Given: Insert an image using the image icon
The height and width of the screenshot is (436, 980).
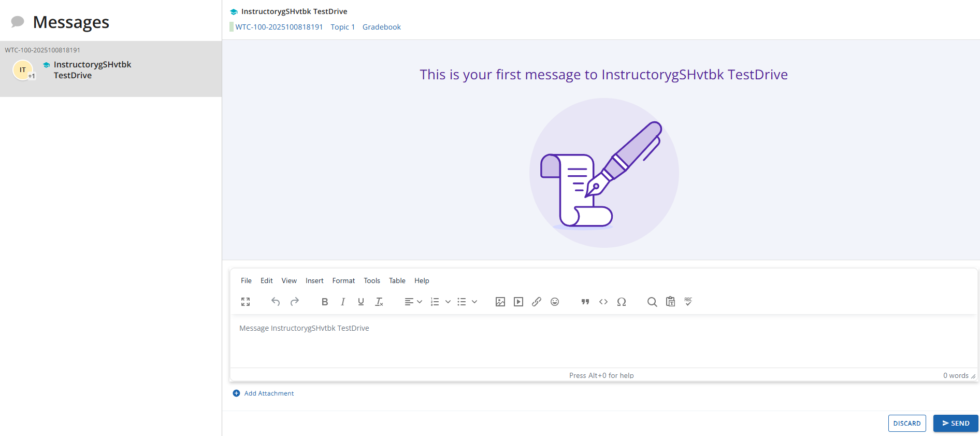Looking at the screenshot, I should pyautogui.click(x=500, y=302).
